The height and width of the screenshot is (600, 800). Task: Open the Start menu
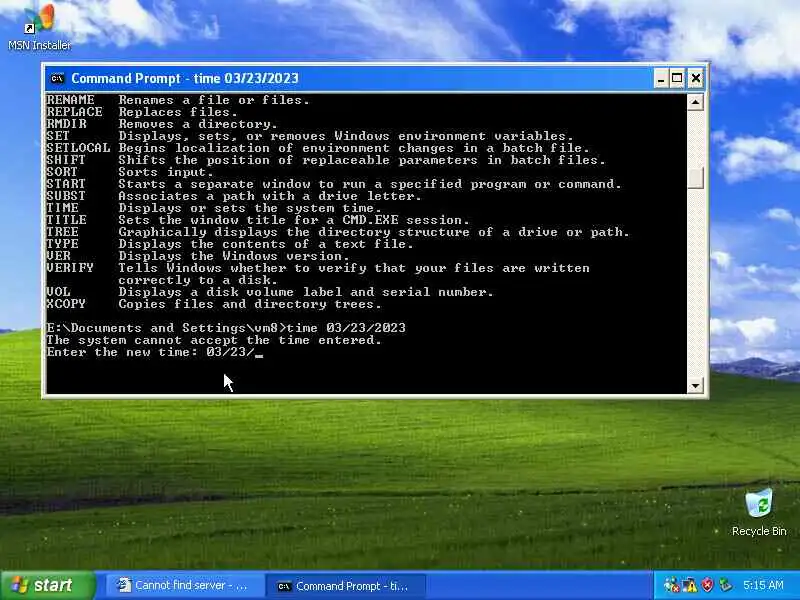pos(46,585)
